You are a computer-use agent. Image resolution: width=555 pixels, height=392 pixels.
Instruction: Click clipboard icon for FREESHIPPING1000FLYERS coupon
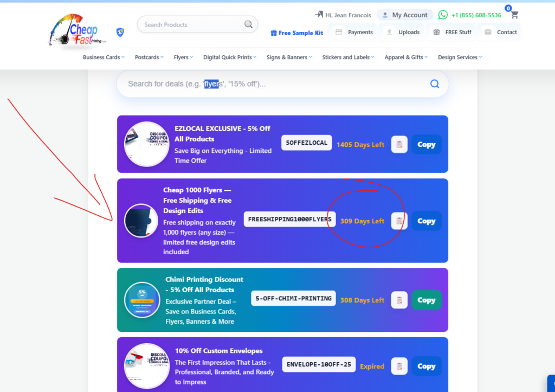[399, 221]
